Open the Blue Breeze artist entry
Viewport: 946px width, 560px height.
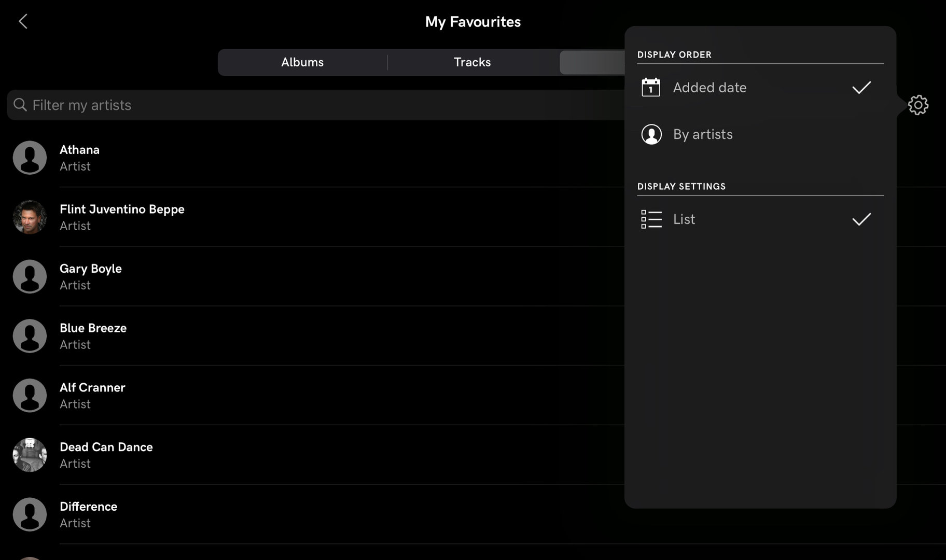93,328
